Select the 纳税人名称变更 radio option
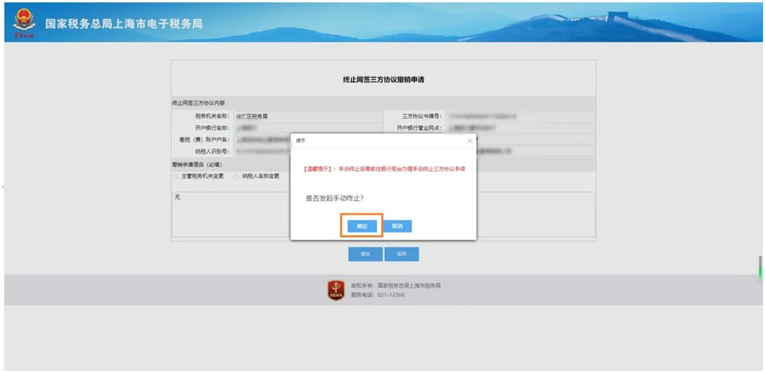Viewport: 765px width, 373px height. click(x=237, y=177)
